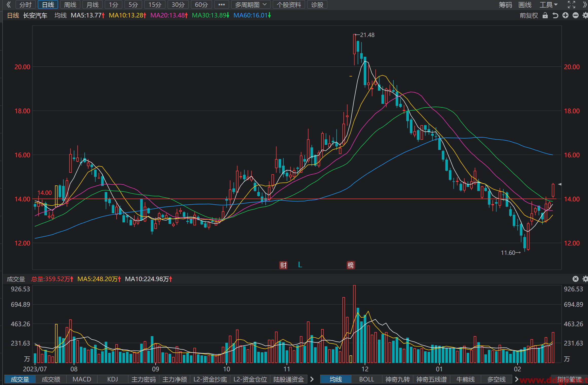The height and width of the screenshot is (385, 588).
Task: Select the 5分 period
Action: [133, 5]
